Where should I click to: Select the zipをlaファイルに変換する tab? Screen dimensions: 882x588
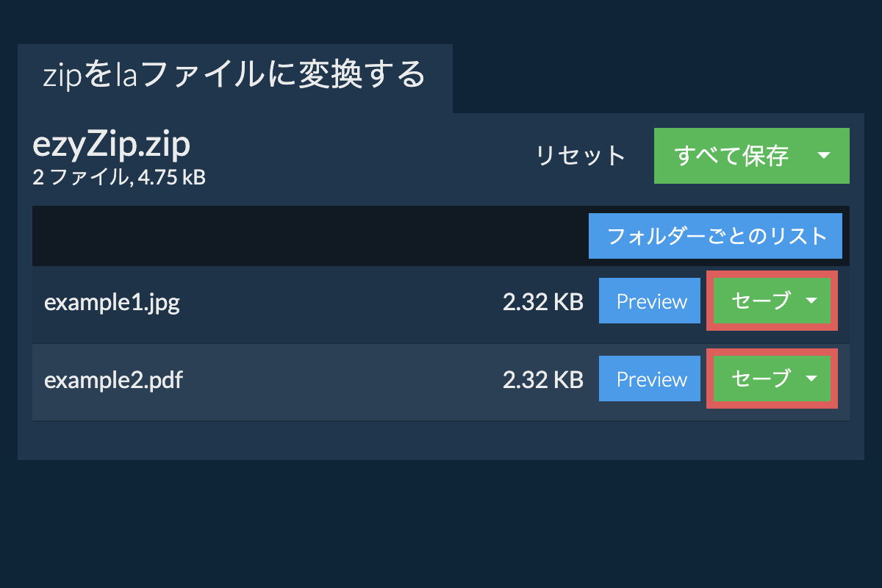(234, 75)
